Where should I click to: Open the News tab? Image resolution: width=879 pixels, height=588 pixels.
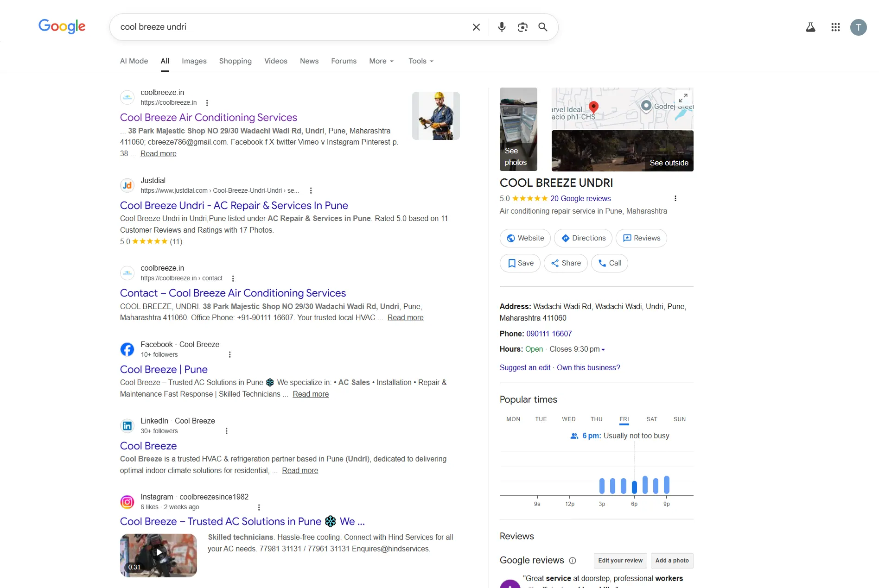pos(309,61)
